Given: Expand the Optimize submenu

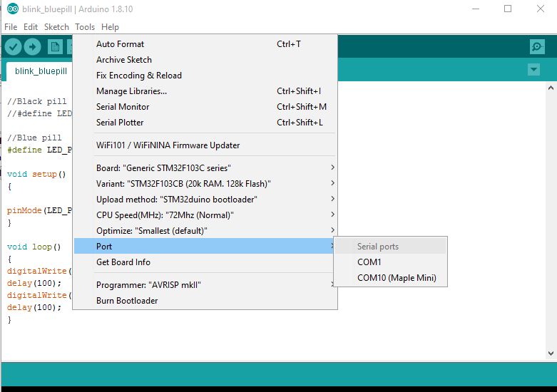Looking at the screenshot, I should [x=205, y=230].
